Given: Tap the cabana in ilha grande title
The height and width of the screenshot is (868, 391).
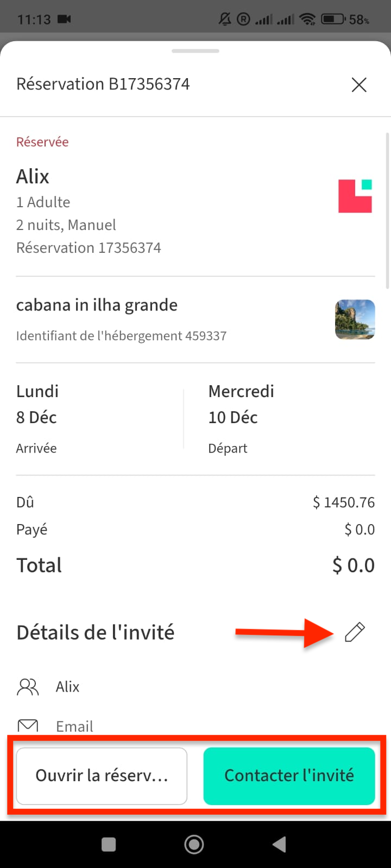Looking at the screenshot, I should pos(97,305).
